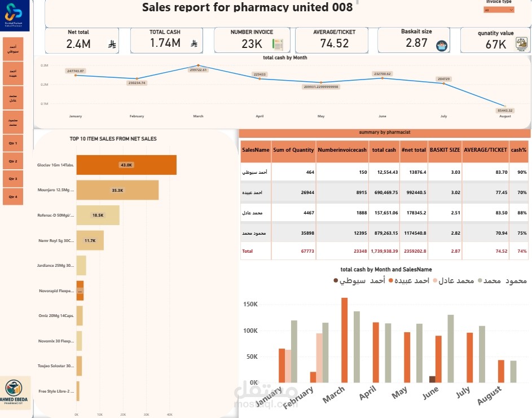This screenshot has height=418, width=532.
Task: Select the dark brown June bar in column chart
Action: click(432, 379)
